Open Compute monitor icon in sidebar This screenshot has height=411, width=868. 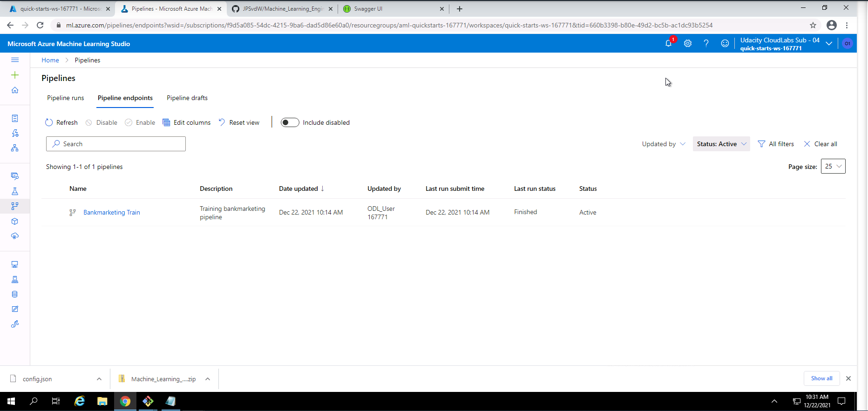click(15, 264)
